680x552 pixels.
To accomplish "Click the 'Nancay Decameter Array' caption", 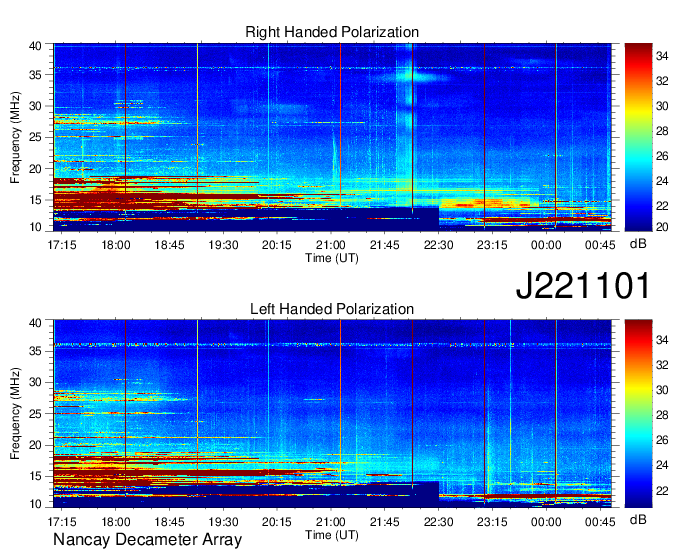I will [x=147, y=540].
